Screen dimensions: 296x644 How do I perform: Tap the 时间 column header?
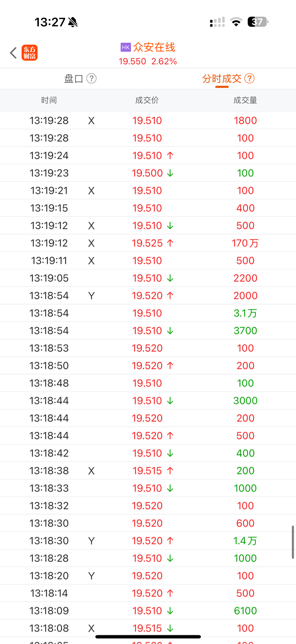49,100
